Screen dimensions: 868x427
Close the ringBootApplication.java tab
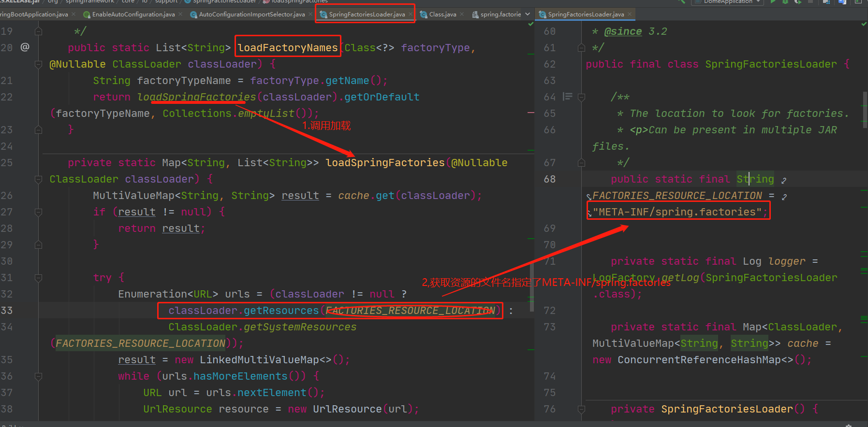[74, 14]
